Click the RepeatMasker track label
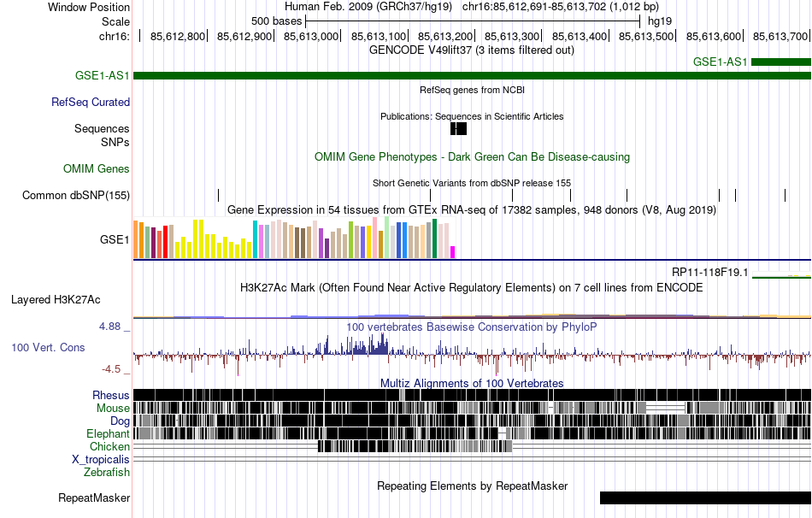Viewport: 812px width, 518px height. point(94,497)
